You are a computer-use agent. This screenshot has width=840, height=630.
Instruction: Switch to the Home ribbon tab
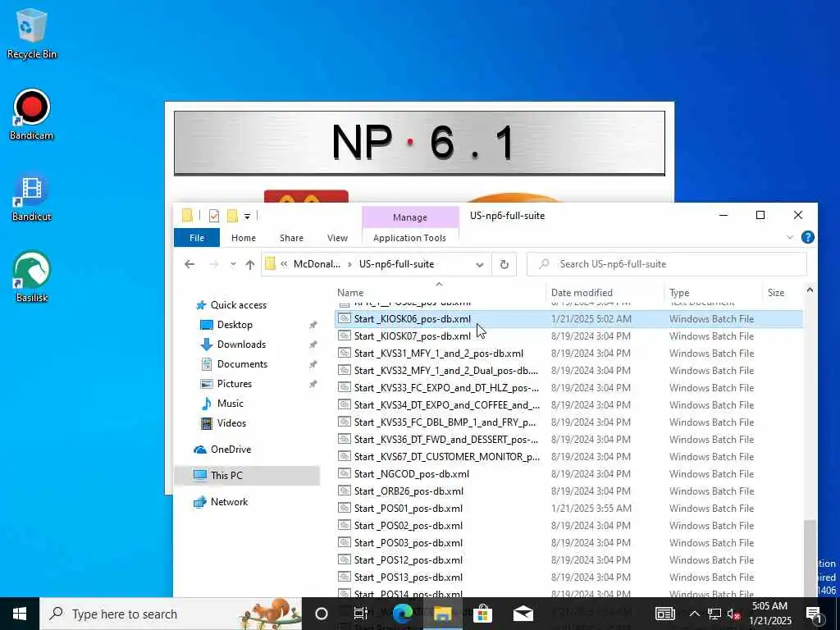click(x=243, y=238)
